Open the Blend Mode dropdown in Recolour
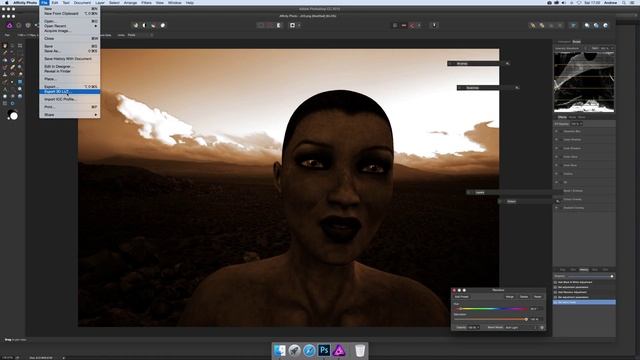640x360 pixels. pos(521,327)
